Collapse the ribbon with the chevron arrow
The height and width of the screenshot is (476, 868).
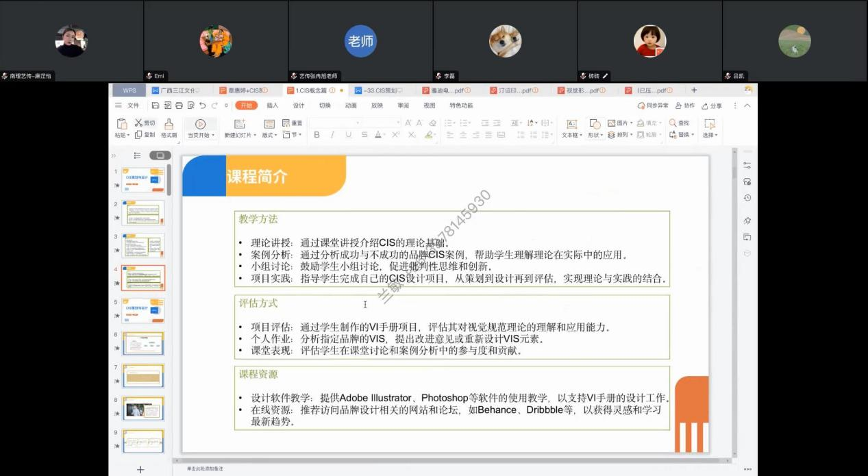(747, 105)
